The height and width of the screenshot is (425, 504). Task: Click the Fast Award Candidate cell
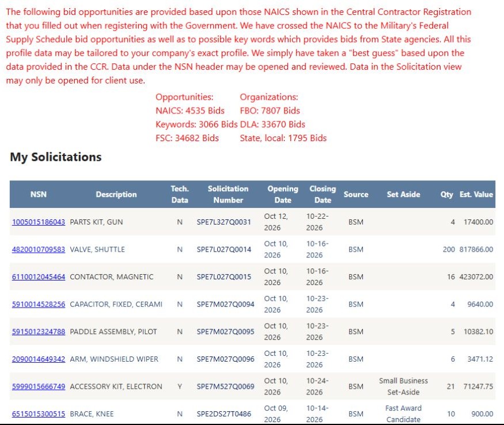(403, 413)
